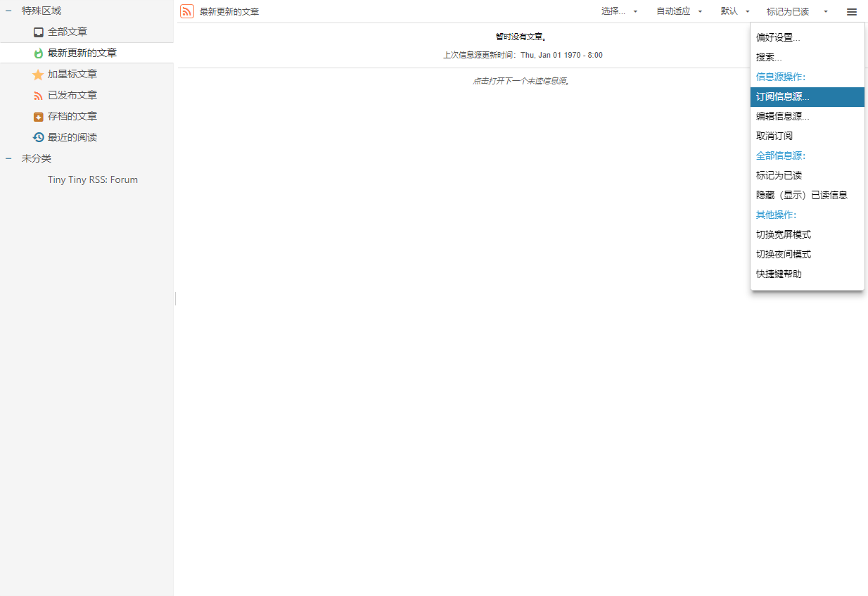Open the 默认 sort order dropdown
This screenshot has width=868, height=596.
coord(735,11)
